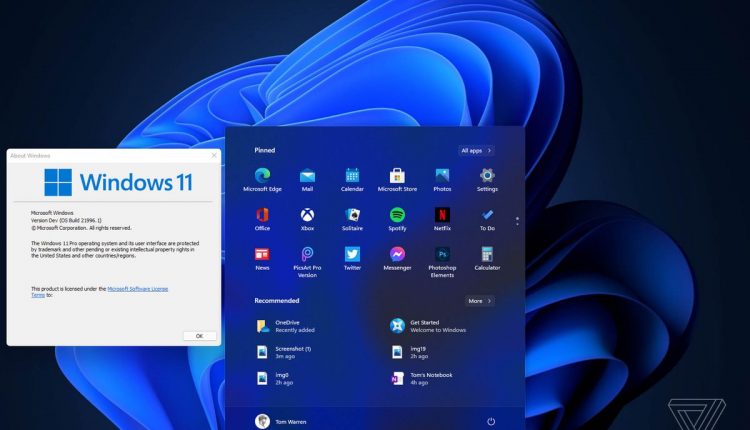Open the Power options button
Screen dimensions: 750x430
tap(491, 421)
